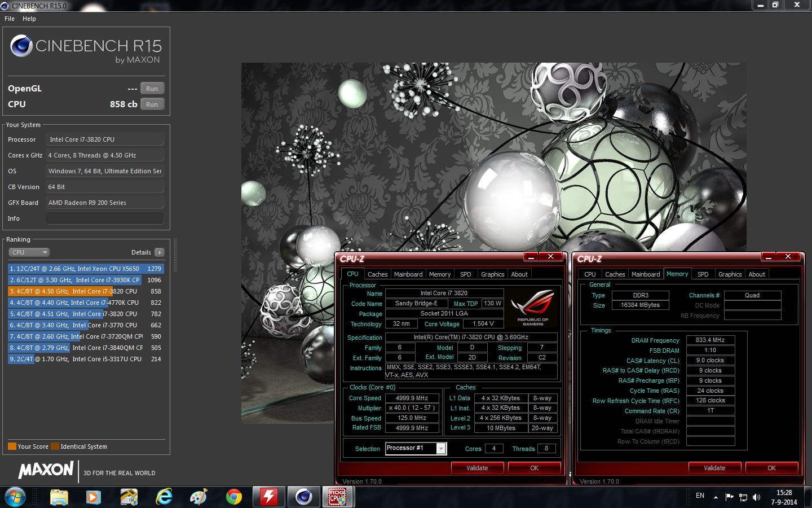Select ranking entry Core i7-4770K
812x508 pixels.
click(86, 303)
